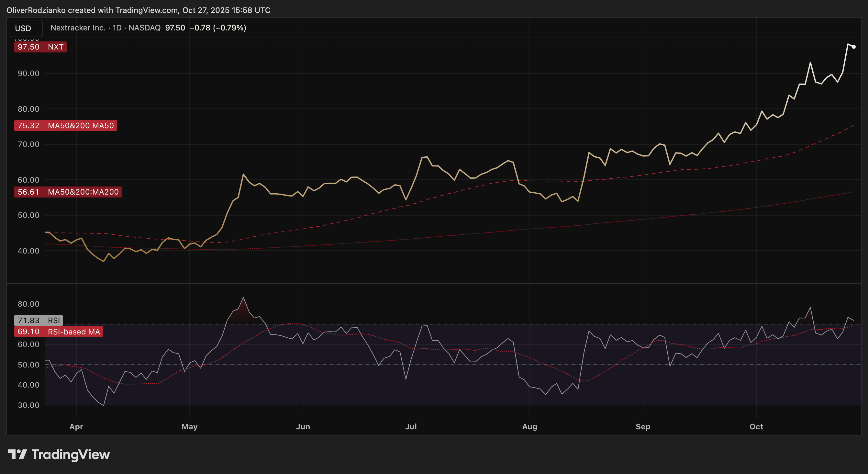Select the MA50&200:MA200 indicator label
The width and height of the screenshot is (868, 474).
(83, 192)
